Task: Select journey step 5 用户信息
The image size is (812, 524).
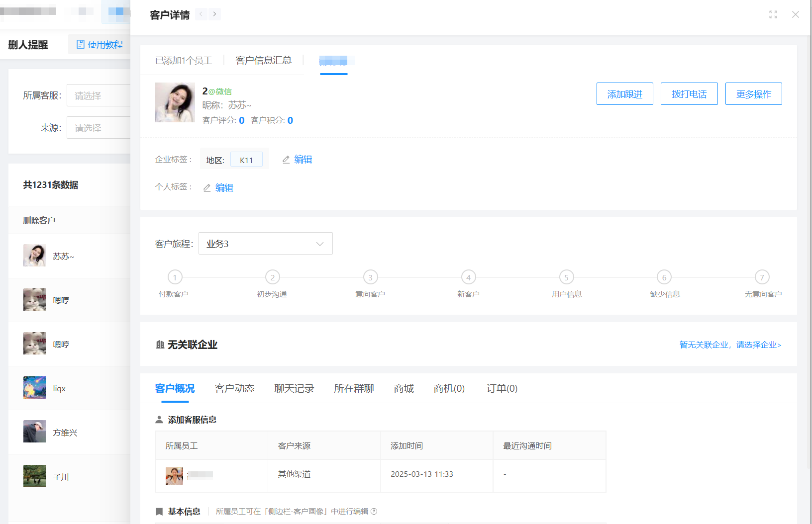Action: click(x=566, y=277)
